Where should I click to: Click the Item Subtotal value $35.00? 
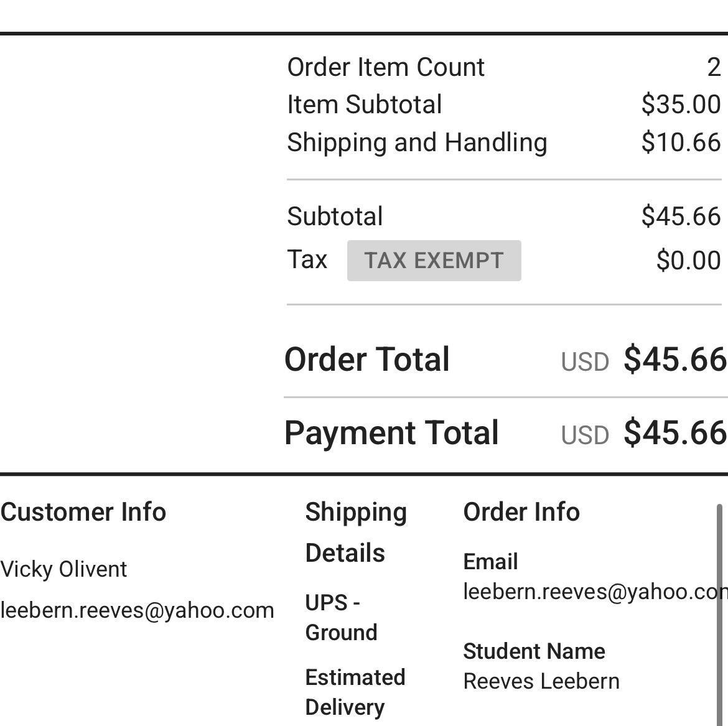[x=681, y=105]
